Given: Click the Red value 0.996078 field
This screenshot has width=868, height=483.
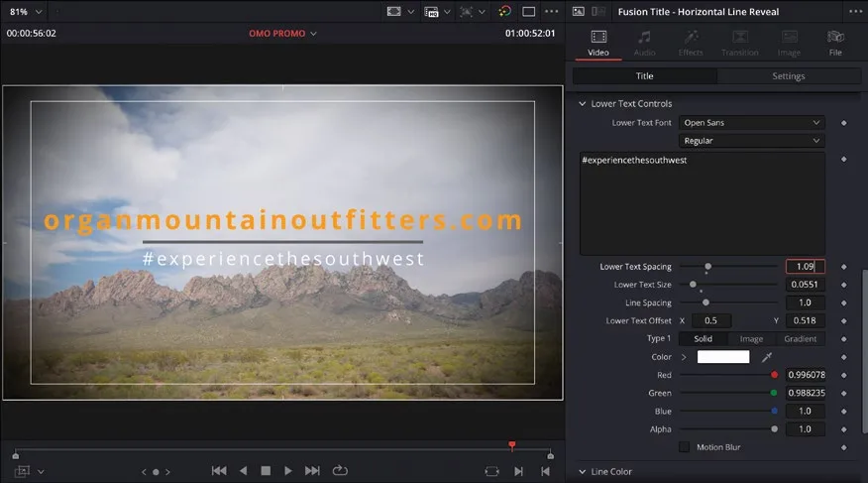Looking at the screenshot, I should 806,375.
